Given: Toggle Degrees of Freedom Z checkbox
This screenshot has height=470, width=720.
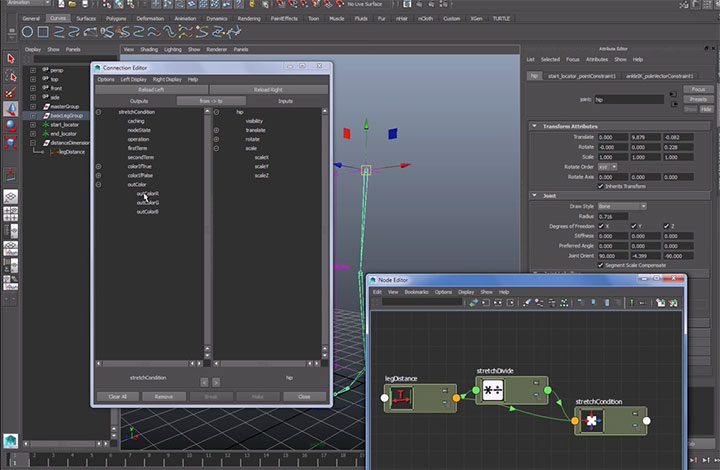Looking at the screenshot, I should pyautogui.click(x=666, y=226).
